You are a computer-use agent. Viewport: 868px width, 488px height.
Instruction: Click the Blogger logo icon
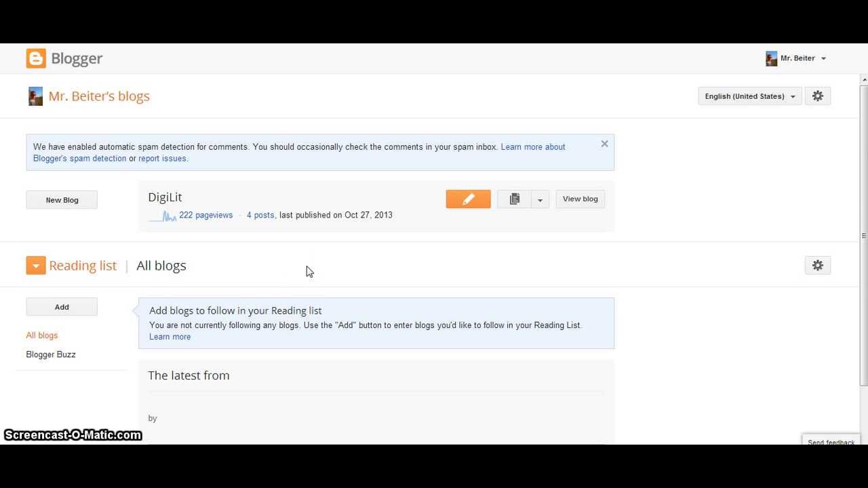36,58
